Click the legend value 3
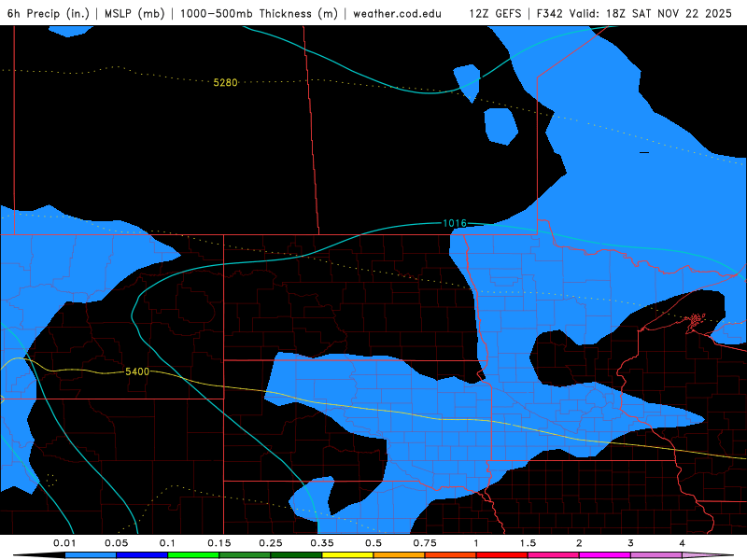The height and width of the screenshot is (560, 747). pos(630,543)
